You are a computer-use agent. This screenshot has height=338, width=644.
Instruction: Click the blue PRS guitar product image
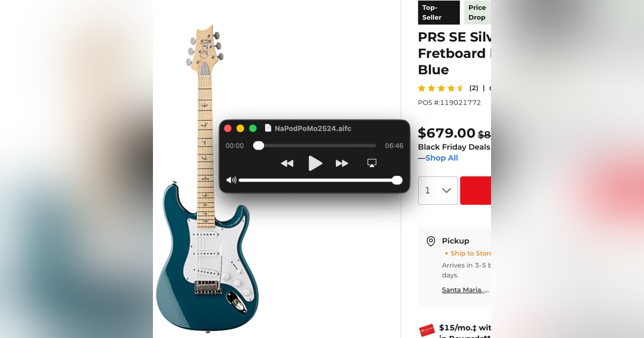pyautogui.click(x=207, y=177)
